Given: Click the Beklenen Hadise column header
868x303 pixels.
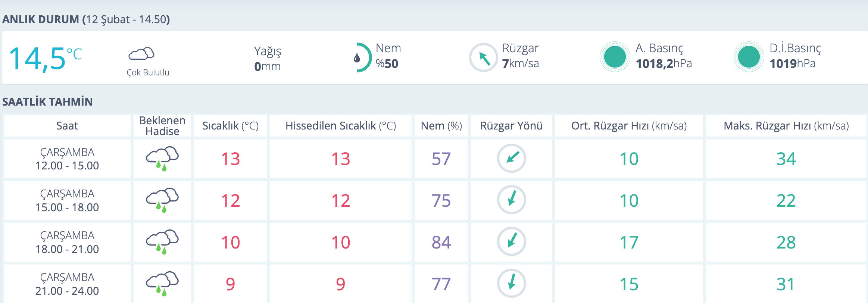Looking at the screenshot, I should 162,126.
